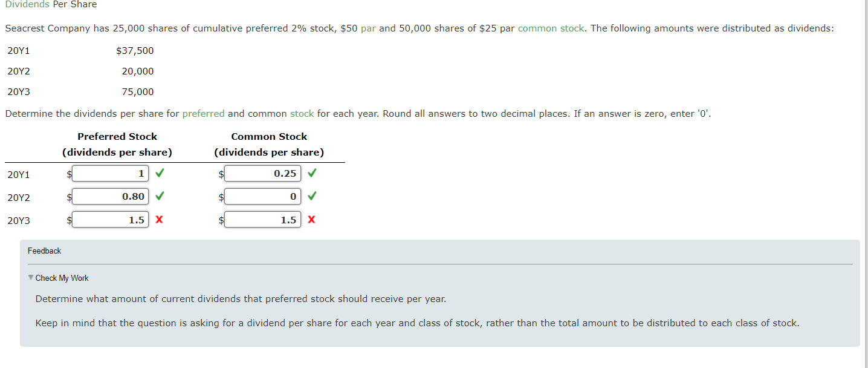Screen dimensions: 868x368
Task: Click the red X beside 20Y3 common answer
Action: coord(311,219)
